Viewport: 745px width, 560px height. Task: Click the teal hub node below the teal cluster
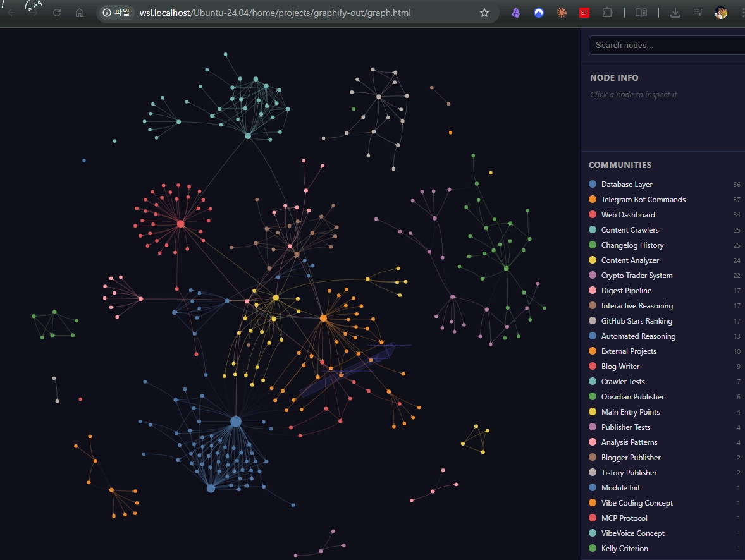[248, 137]
